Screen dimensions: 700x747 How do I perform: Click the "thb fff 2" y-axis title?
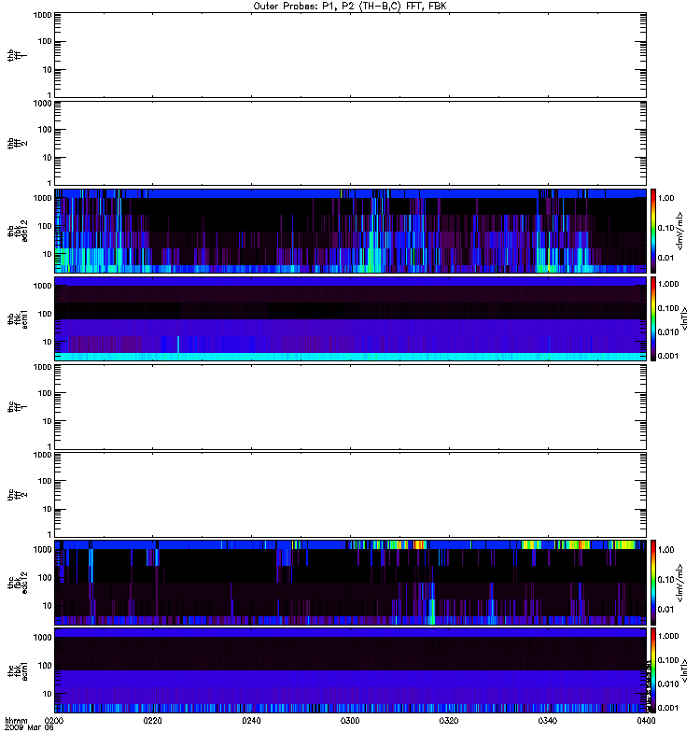tap(17, 143)
